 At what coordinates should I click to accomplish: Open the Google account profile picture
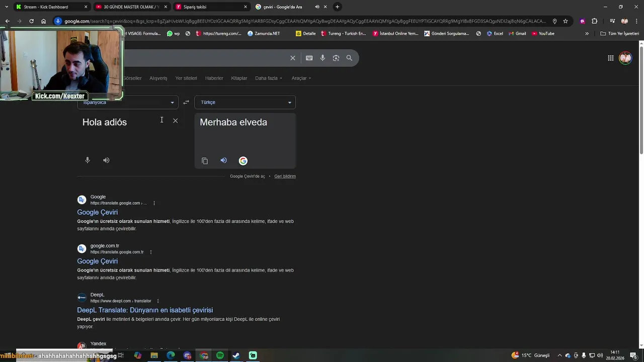click(625, 58)
